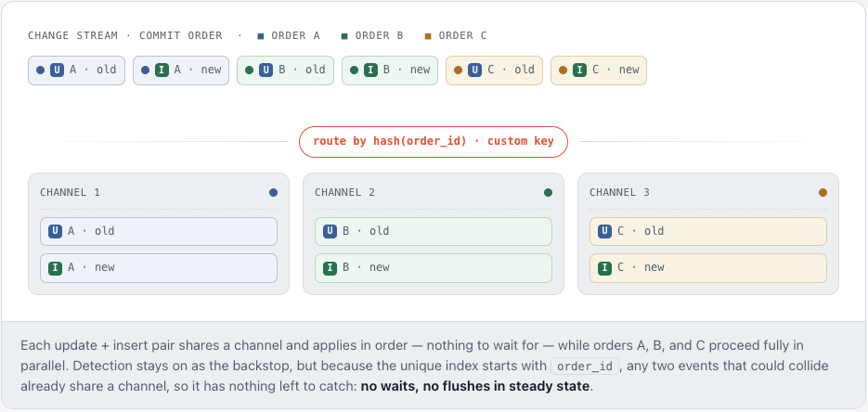Select the A · new row in Channel 1
The image size is (868, 412).
159,268
